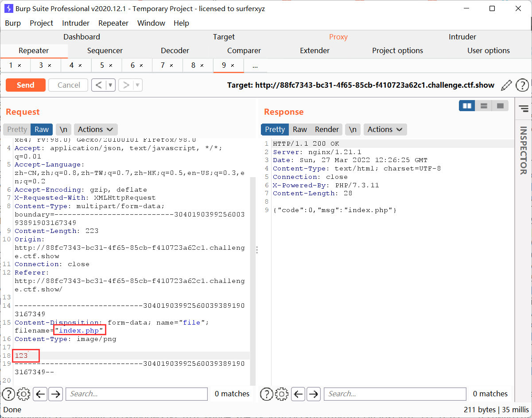
Task: Go to next response search match
Action: point(314,394)
